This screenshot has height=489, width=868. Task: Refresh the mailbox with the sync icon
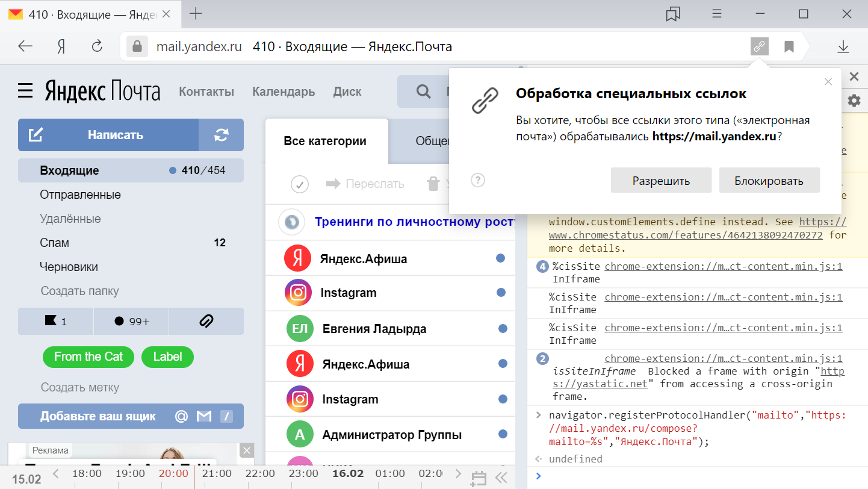[x=221, y=135]
